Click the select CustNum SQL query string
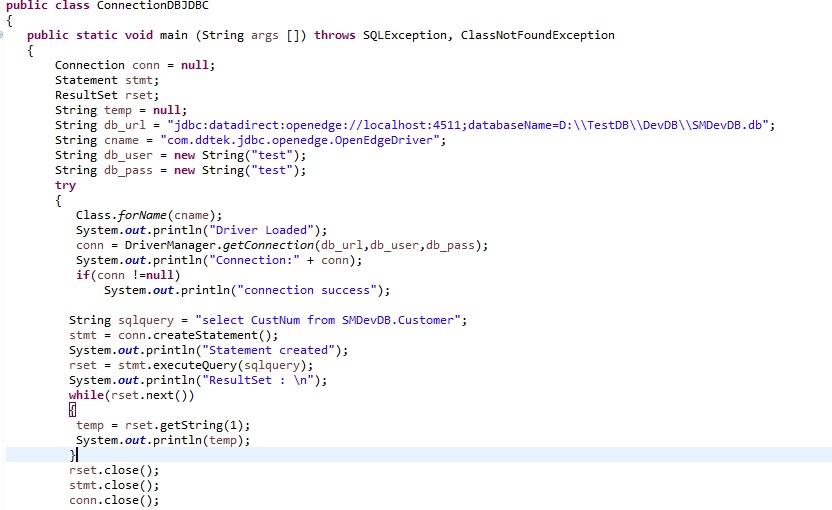Viewport: 832px width, 510px height. [x=327, y=320]
